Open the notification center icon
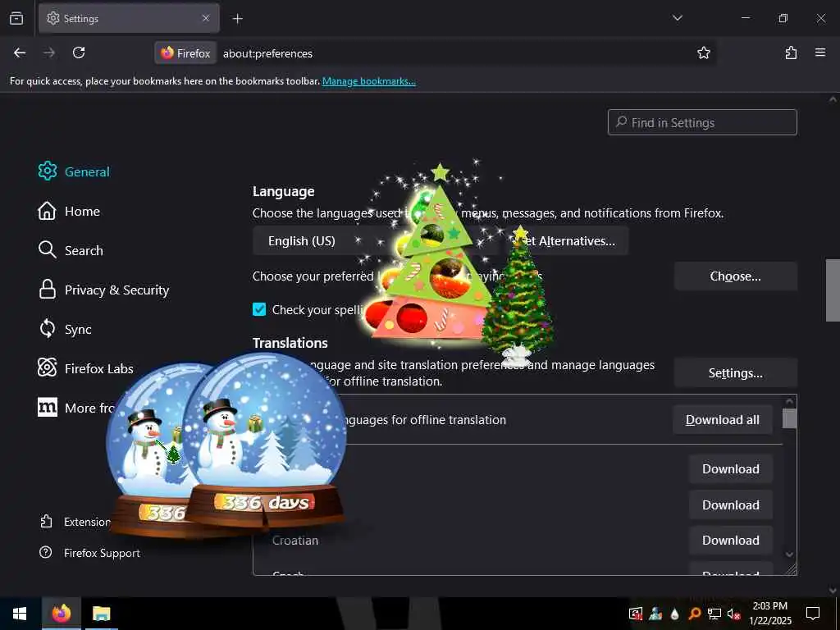The height and width of the screenshot is (630, 840). (813, 614)
